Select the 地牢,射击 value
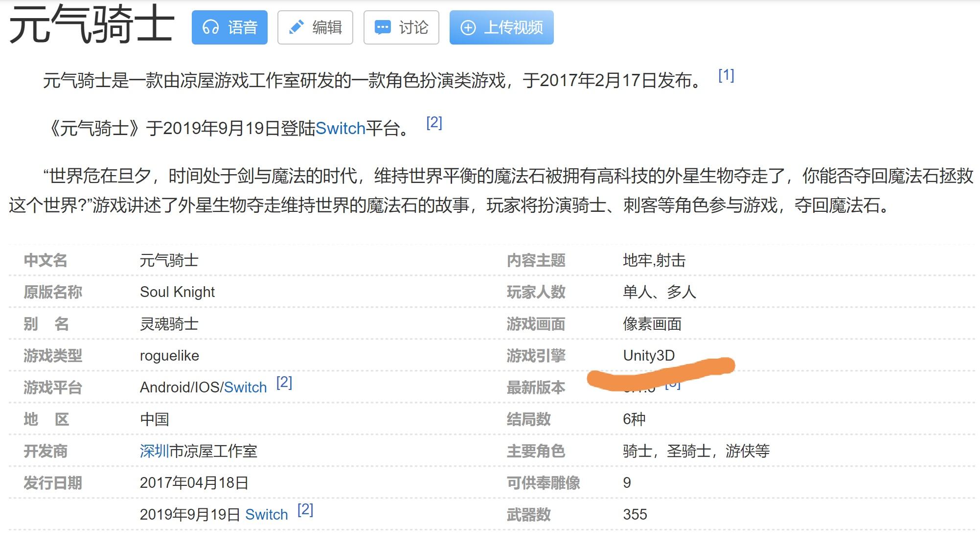 pos(654,260)
